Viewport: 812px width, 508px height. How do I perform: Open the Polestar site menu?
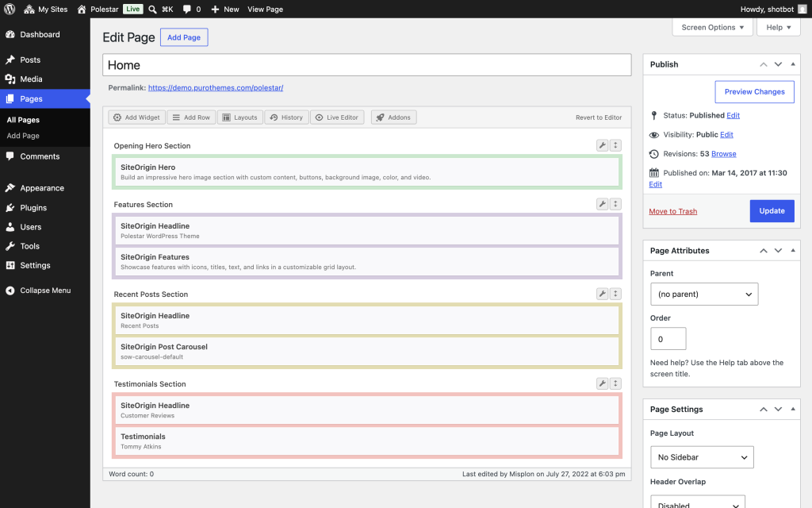pos(98,9)
